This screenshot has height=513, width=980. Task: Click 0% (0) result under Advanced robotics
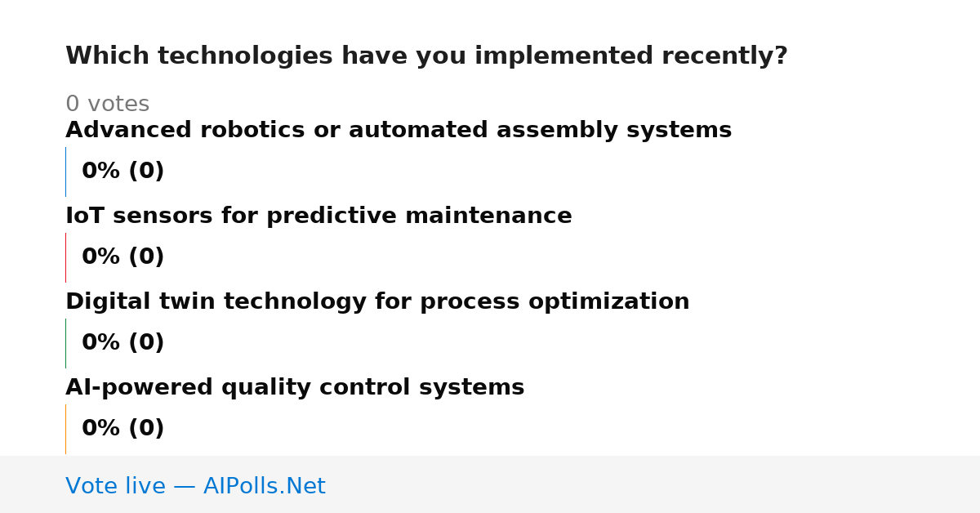coord(122,172)
